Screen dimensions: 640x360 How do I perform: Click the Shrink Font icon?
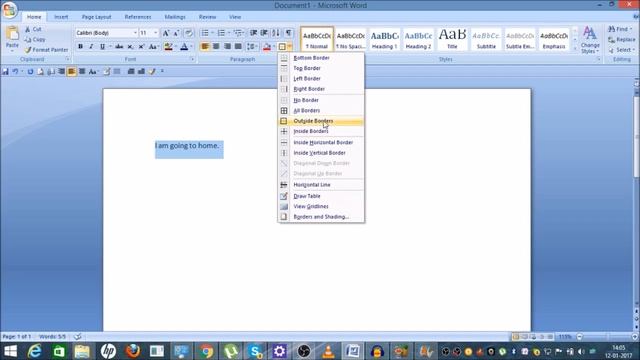(176, 33)
